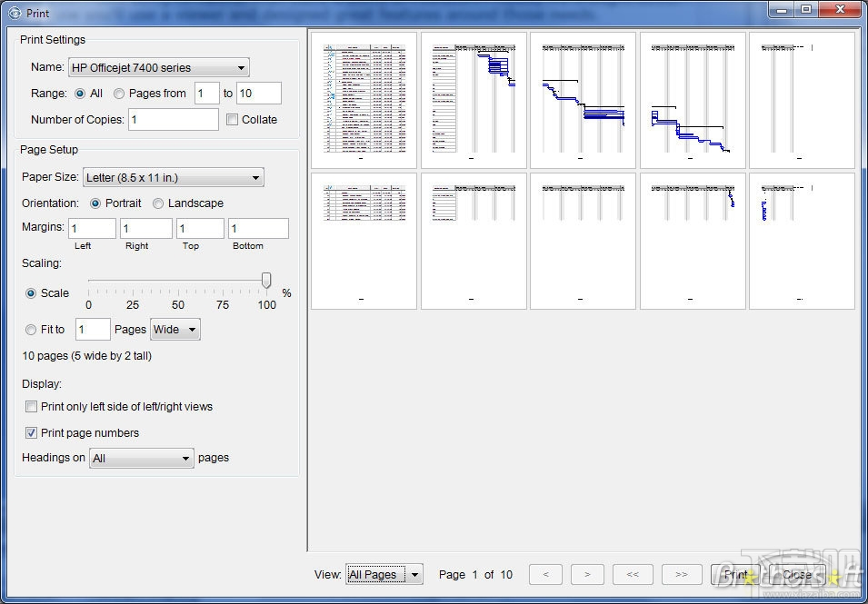Screen dimensions: 868x604
Task: Select the Fit to scaling option
Action: coord(30,330)
